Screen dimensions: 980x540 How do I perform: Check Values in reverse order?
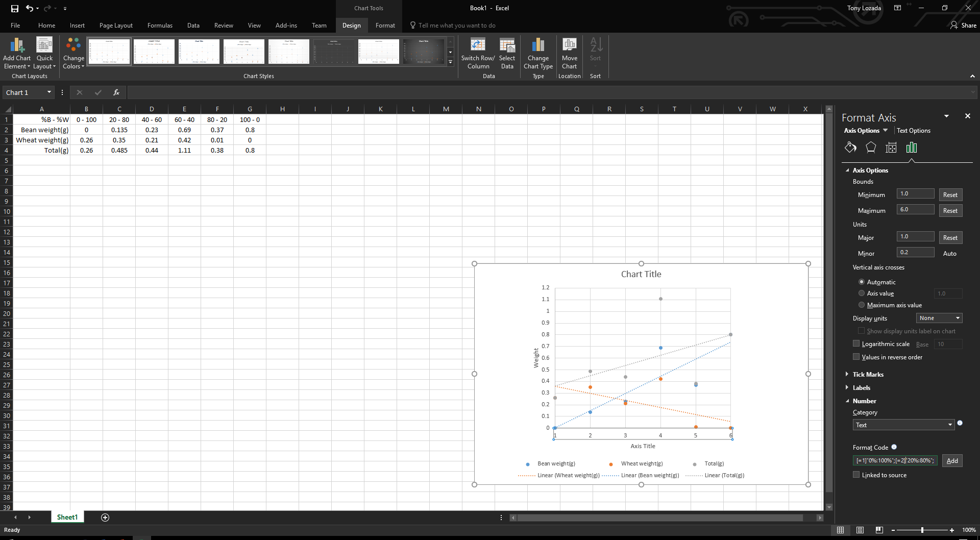point(856,356)
